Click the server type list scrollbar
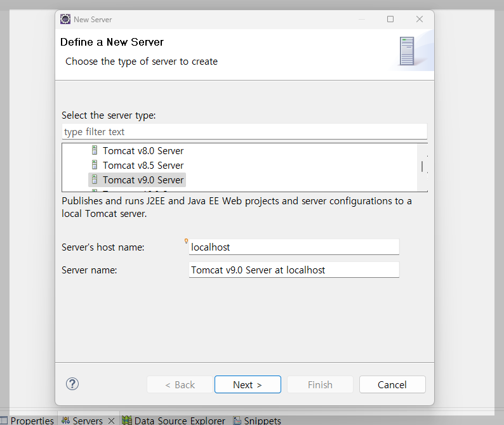Image resolution: width=504 pixels, height=425 pixels. pos(422,167)
